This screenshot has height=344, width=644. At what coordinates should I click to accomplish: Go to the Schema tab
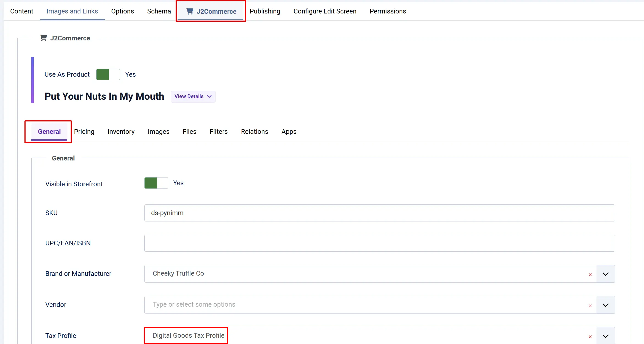(159, 11)
